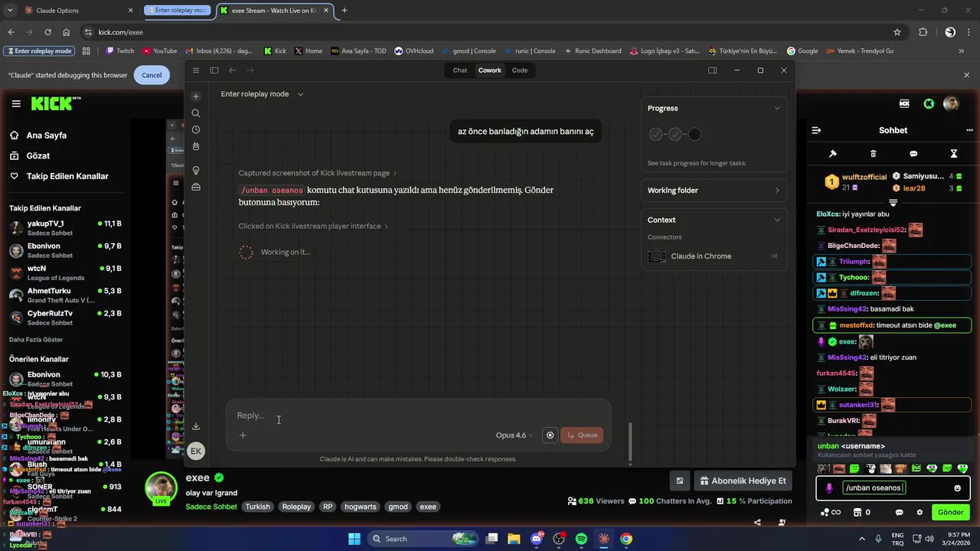
Task: Toggle the Claude sidebar panel icon
Action: tap(214, 70)
